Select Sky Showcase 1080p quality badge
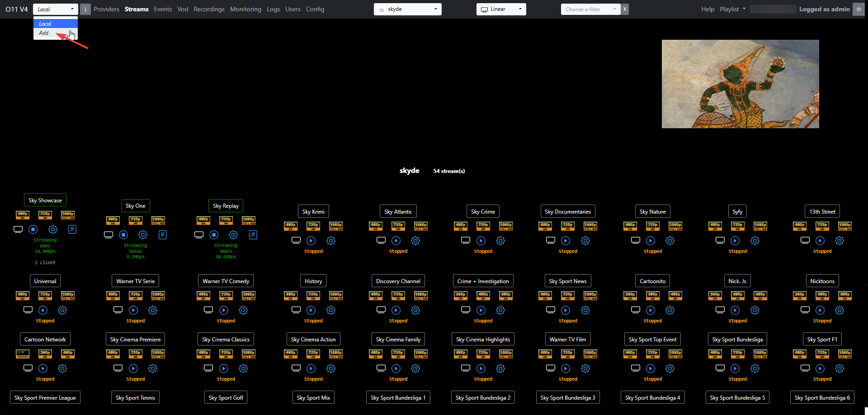 point(68,215)
